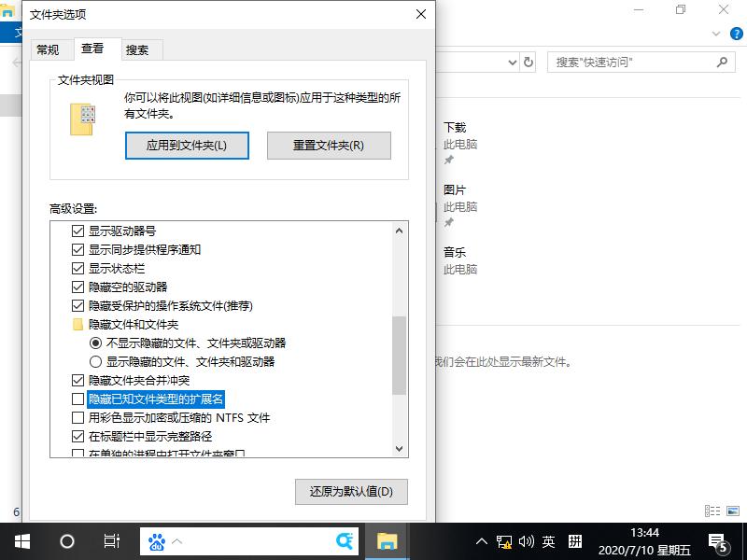This screenshot has width=747, height=560.
Task: Click the 还原为默认值(D) button
Action: [351, 491]
